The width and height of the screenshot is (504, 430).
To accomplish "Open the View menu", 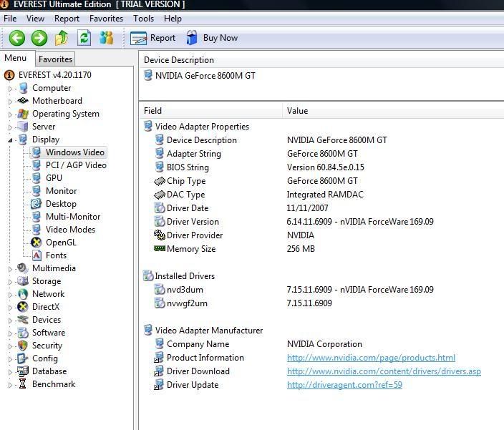I will click(35, 19).
